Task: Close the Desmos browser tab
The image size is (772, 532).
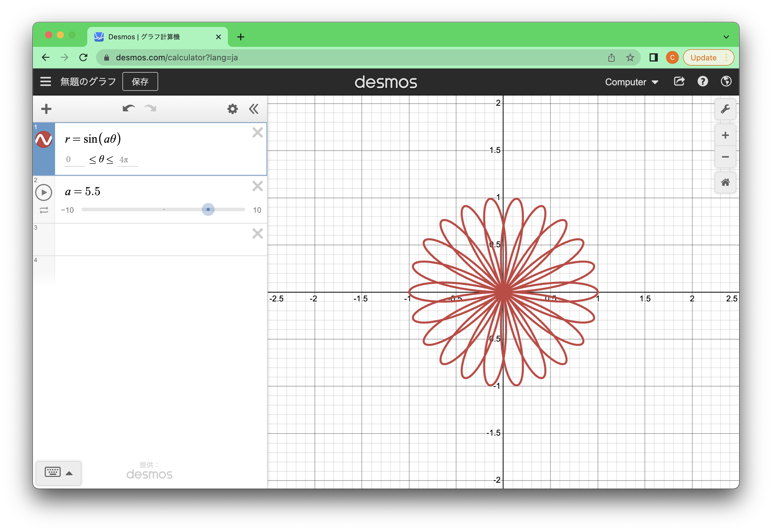Action: point(218,37)
